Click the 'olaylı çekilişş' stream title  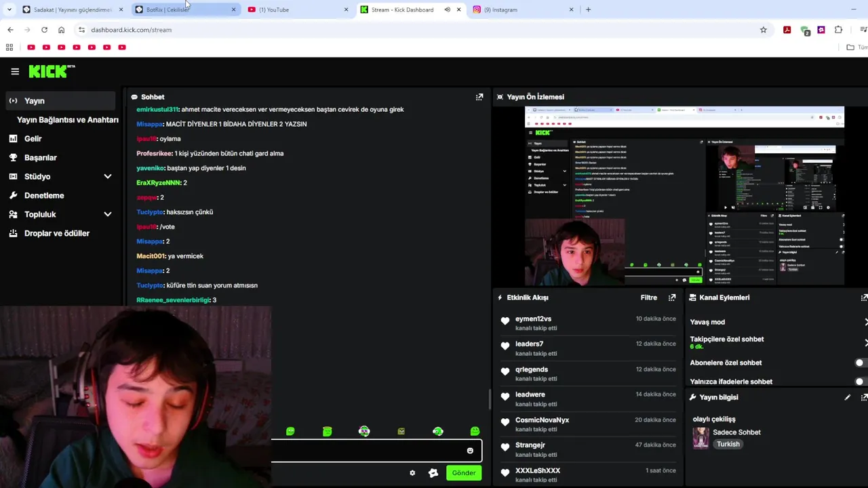coord(714,419)
